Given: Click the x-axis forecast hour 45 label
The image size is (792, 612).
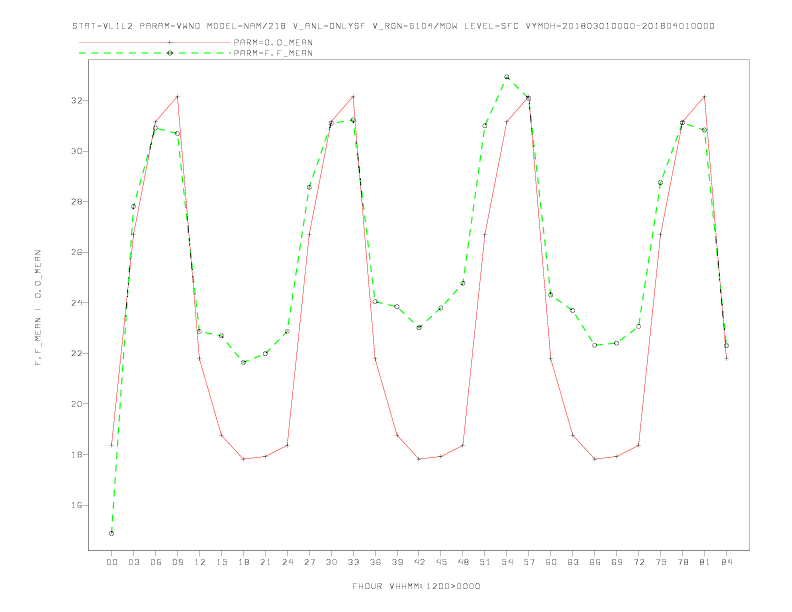Looking at the screenshot, I should tap(441, 562).
